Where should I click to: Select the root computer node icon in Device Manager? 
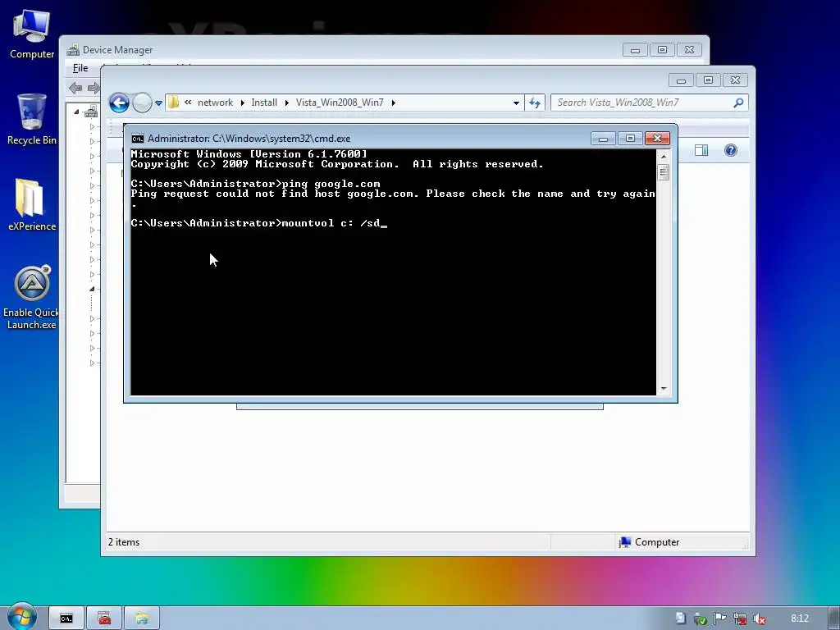[x=91, y=112]
